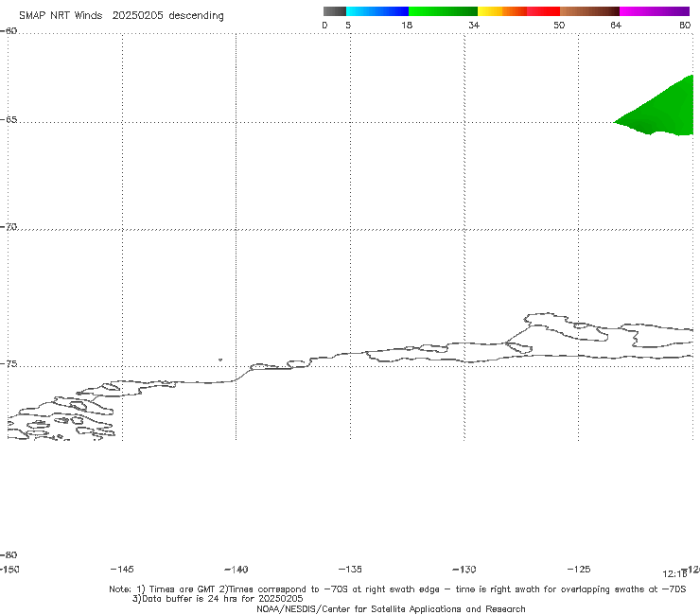Click the latitude label "-75"
Viewport: 700px width, 615px height.
(9, 364)
